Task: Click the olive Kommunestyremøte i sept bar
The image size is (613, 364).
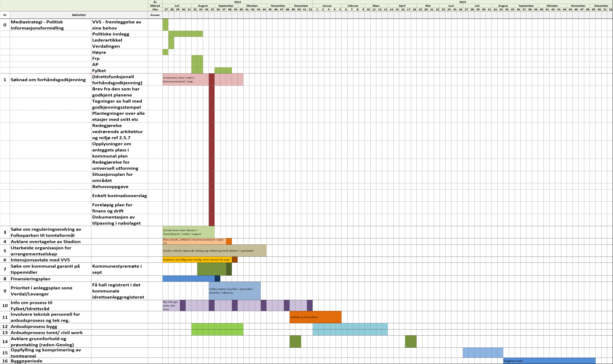Action: [212, 269]
